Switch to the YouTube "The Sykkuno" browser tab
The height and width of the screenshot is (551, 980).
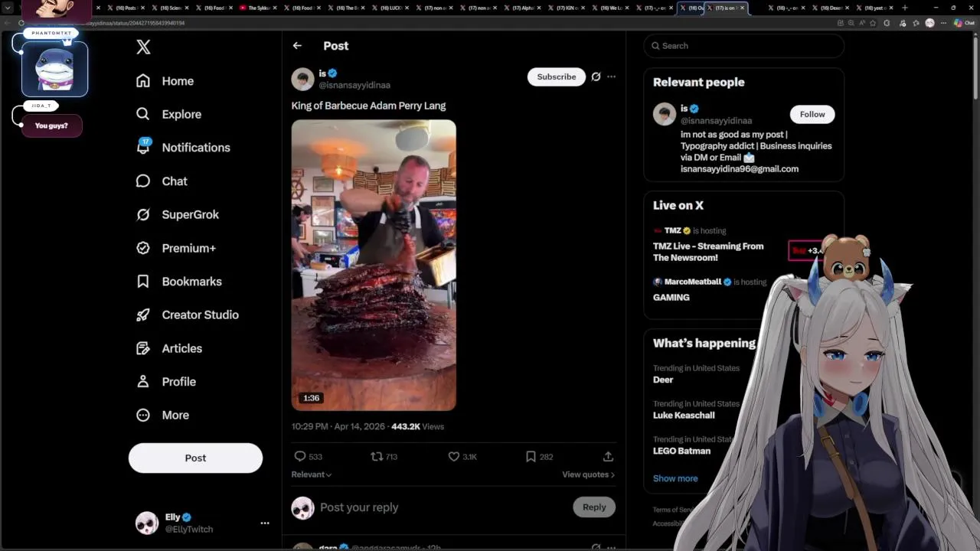click(256, 8)
